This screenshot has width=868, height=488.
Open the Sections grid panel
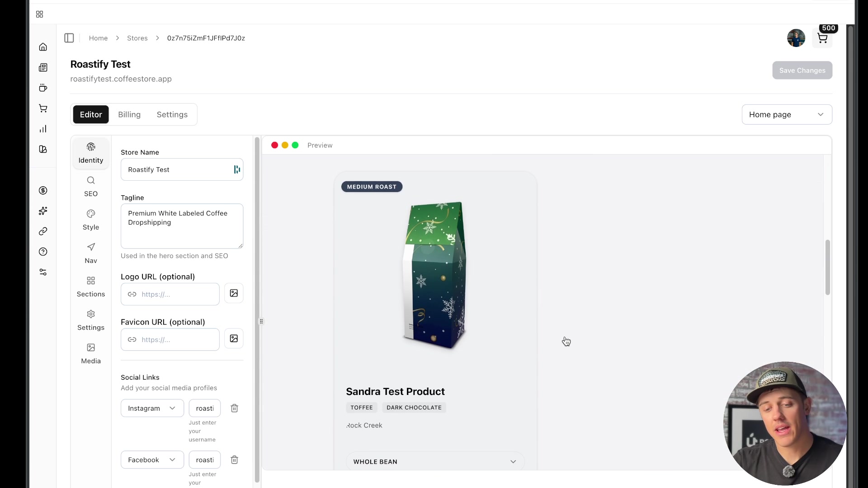tap(91, 286)
